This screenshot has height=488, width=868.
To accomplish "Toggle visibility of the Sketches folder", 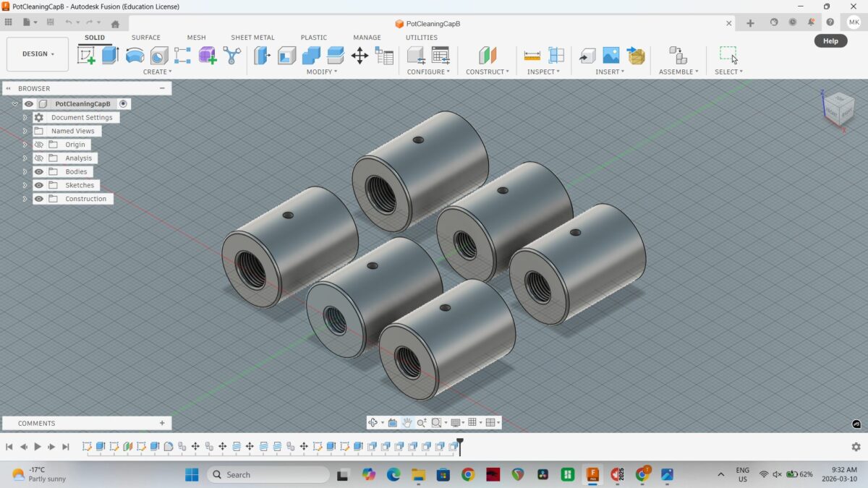I will click(x=39, y=186).
